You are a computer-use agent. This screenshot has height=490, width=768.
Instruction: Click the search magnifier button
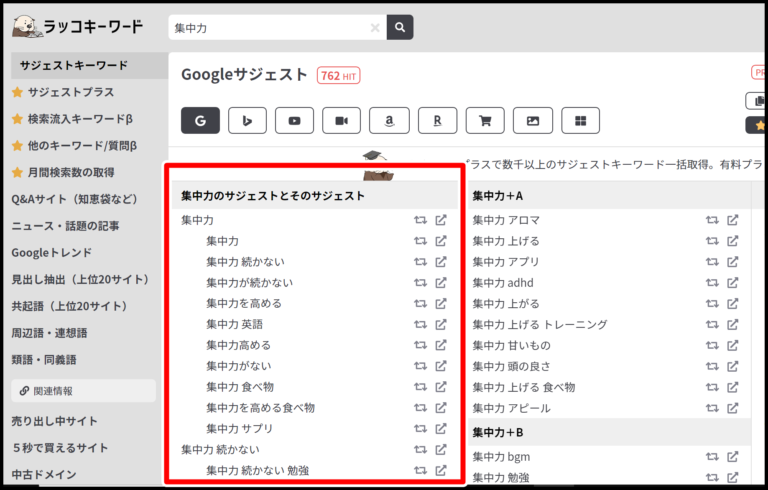pos(400,27)
